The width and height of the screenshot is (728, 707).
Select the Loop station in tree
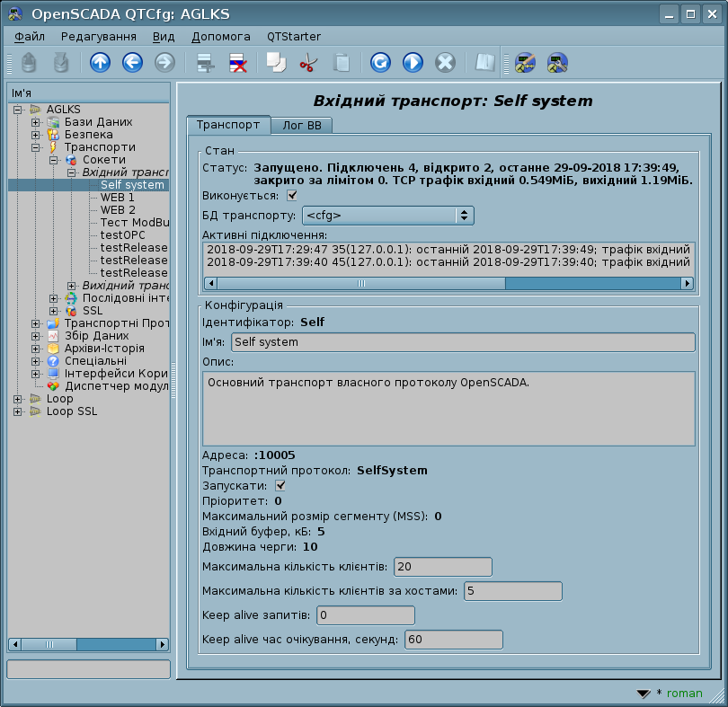click(60, 399)
